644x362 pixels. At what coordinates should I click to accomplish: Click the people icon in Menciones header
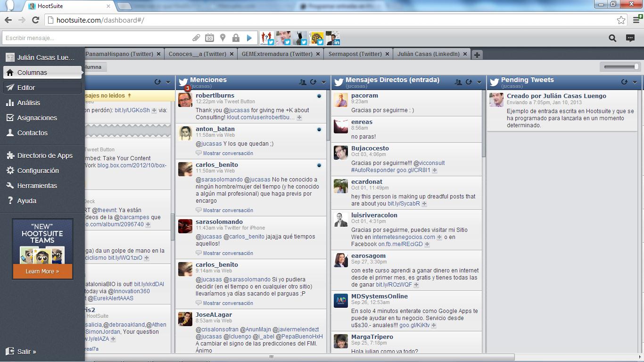click(303, 82)
